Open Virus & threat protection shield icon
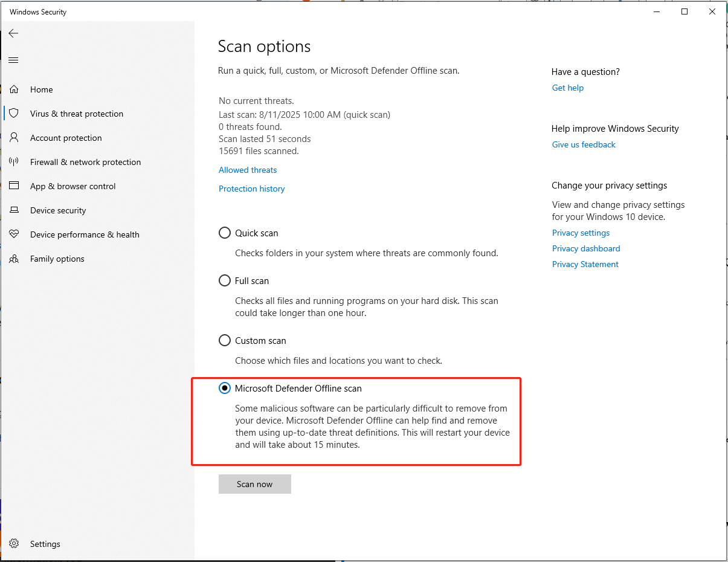 tap(14, 113)
